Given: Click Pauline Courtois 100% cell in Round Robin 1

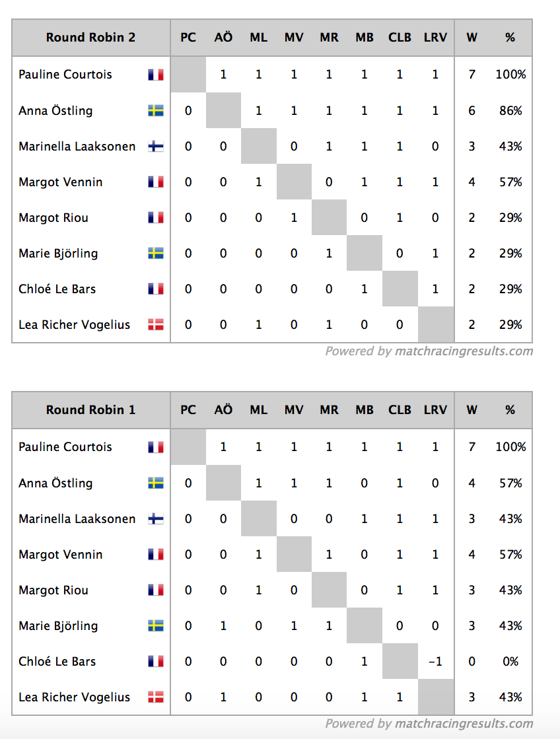Looking at the screenshot, I should click(510, 447).
